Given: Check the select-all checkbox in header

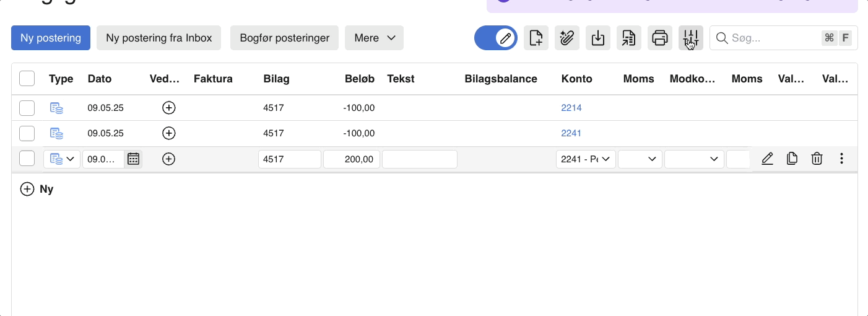Looking at the screenshot, I should pyautogui.click(x=27, y=79).
